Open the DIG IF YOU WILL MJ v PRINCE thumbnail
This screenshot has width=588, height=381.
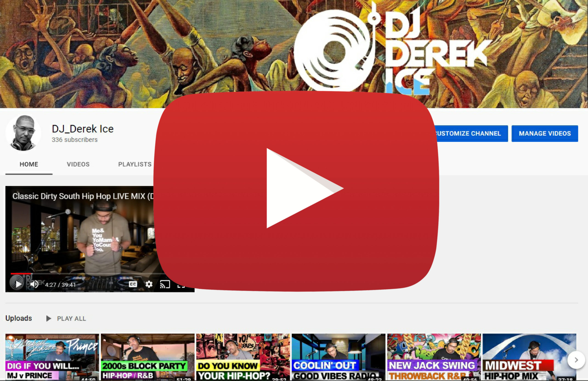tap(52, 357)
